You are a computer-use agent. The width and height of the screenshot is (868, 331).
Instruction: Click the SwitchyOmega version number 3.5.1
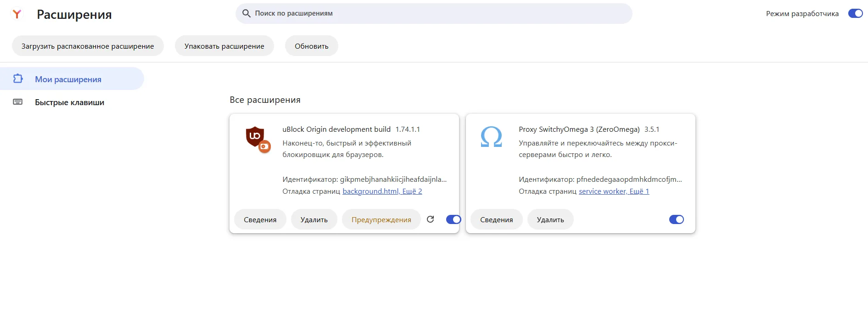pos(652,129)
